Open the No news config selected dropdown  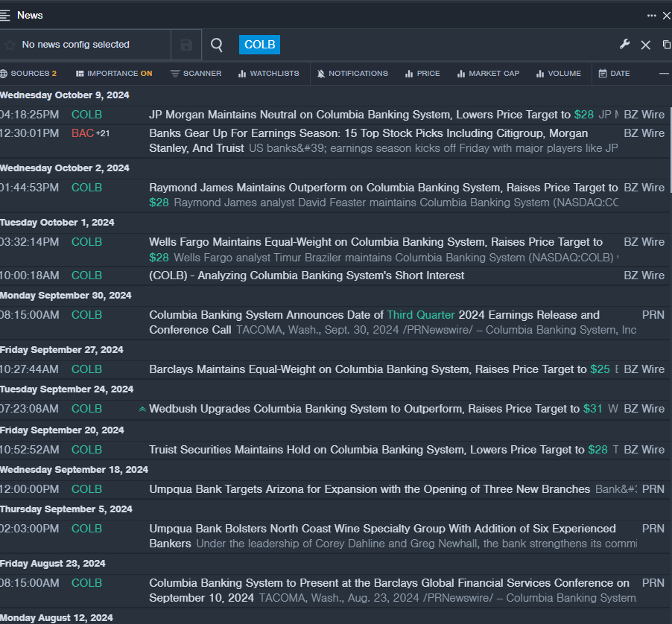(75, 45)
